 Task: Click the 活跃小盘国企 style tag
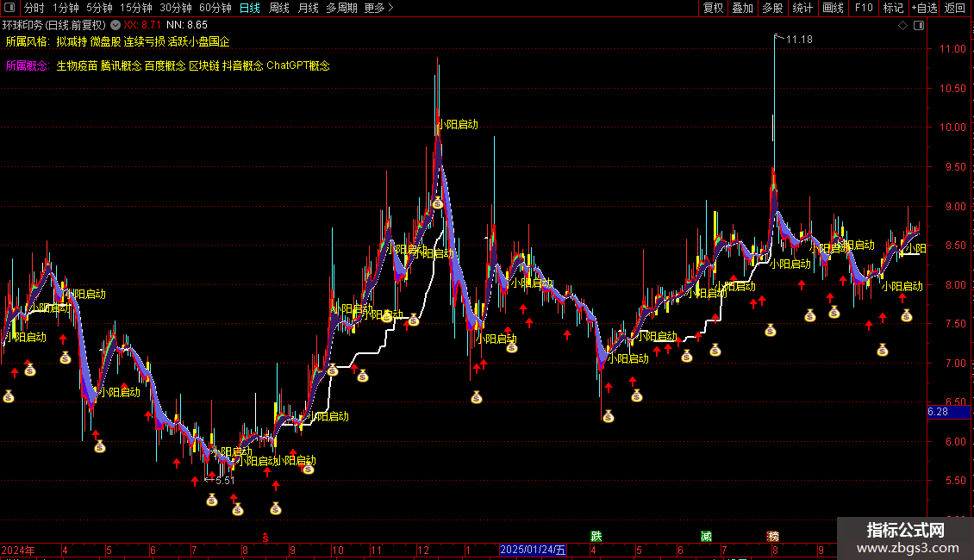point(199,41)
